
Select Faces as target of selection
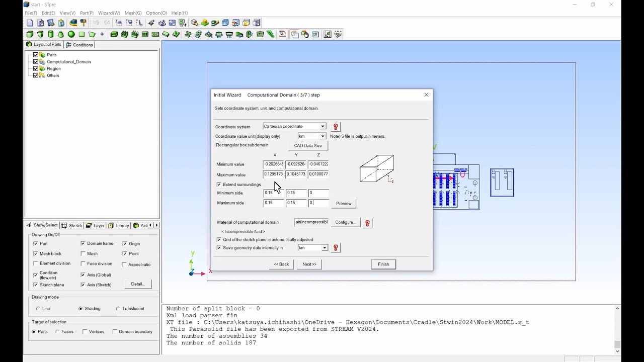(57, 332)
